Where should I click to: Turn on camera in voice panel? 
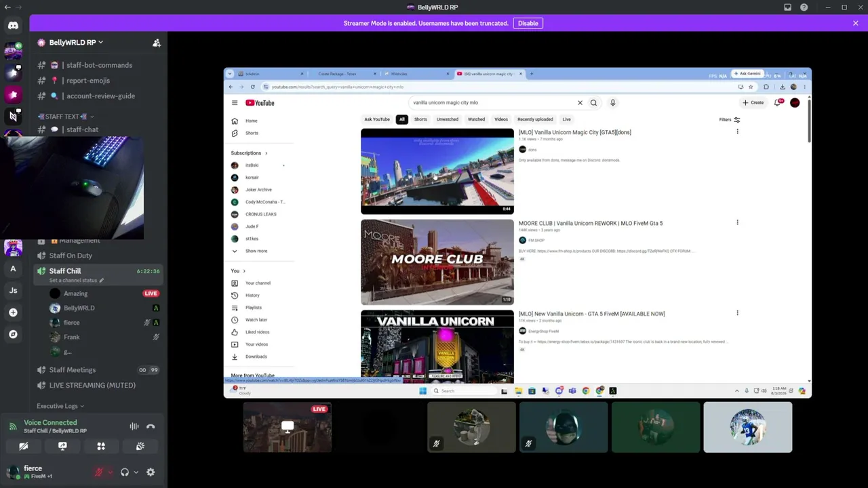tap(23, 446)
